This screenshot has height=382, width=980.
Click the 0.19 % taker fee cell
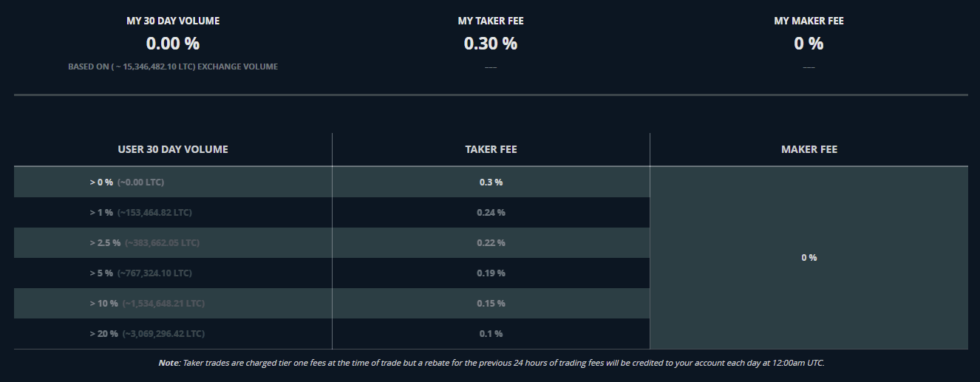click(491, 273)
